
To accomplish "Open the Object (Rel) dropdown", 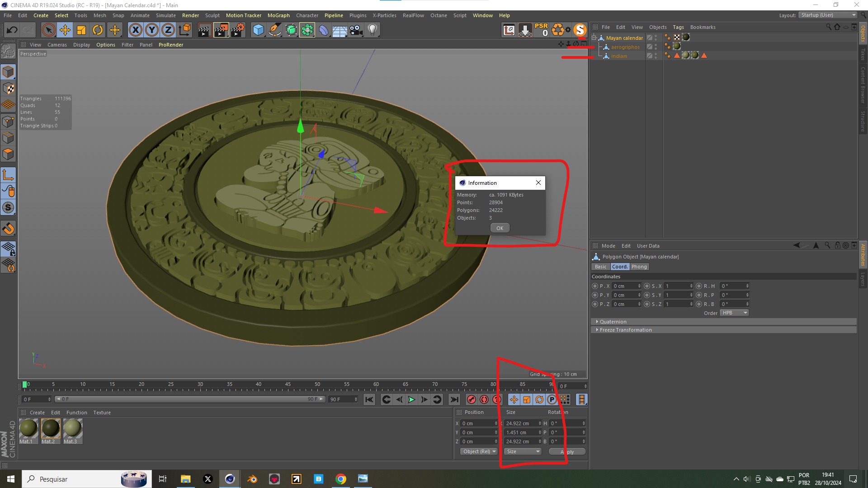I will tap(479, 451).
